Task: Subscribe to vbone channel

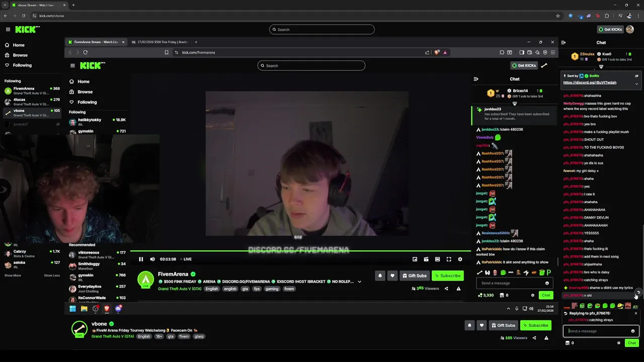Action: [535, 325]
